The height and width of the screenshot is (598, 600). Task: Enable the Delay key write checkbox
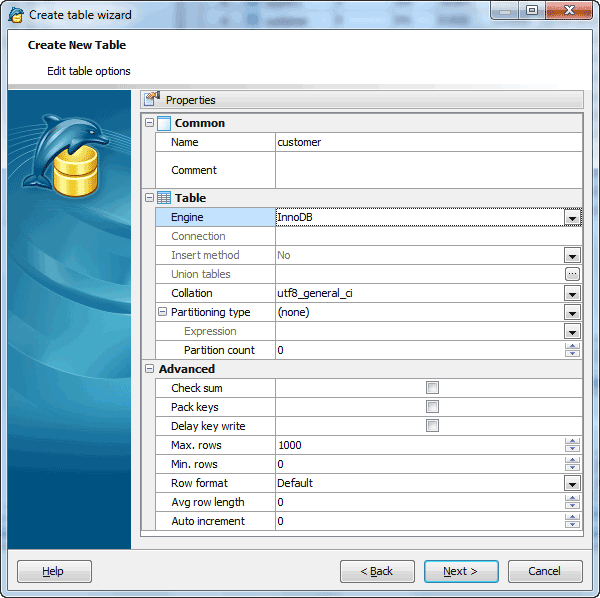pyautogui.click(x=432, y=426)
